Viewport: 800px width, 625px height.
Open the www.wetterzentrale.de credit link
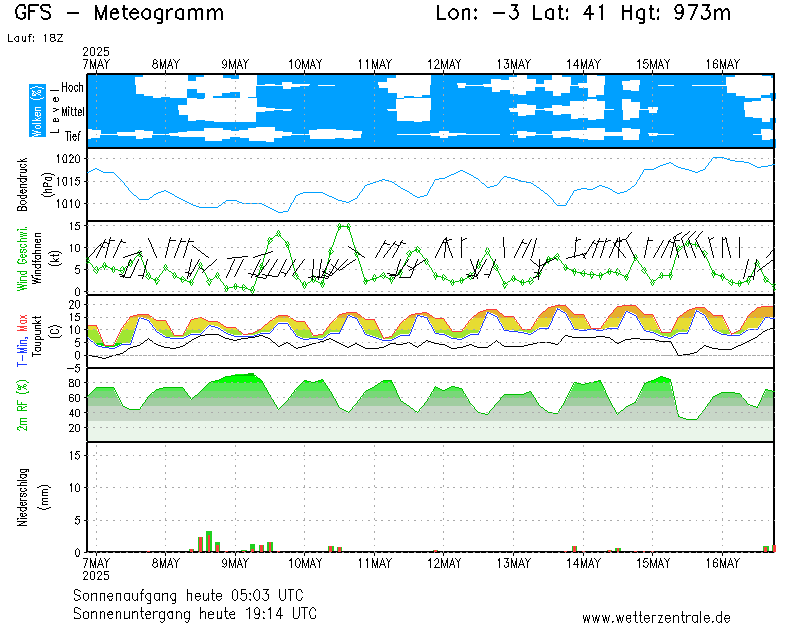(656, 618)
